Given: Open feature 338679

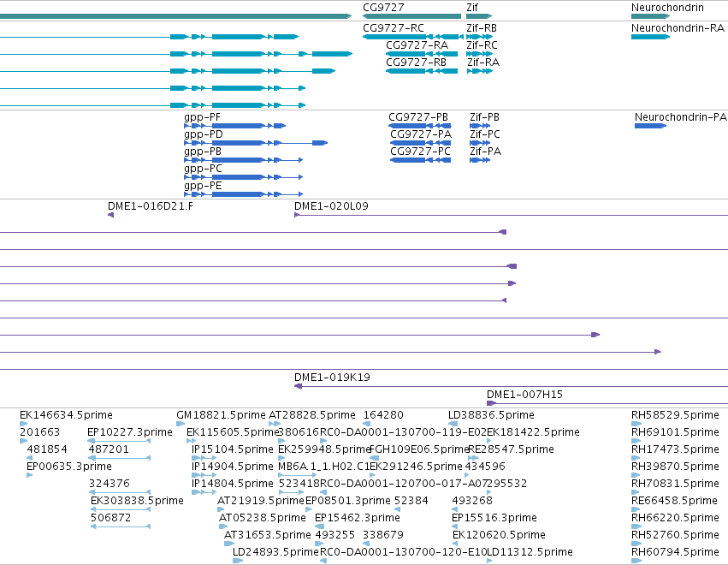Looking at the screenshot, I should click(x=383, y=535).
